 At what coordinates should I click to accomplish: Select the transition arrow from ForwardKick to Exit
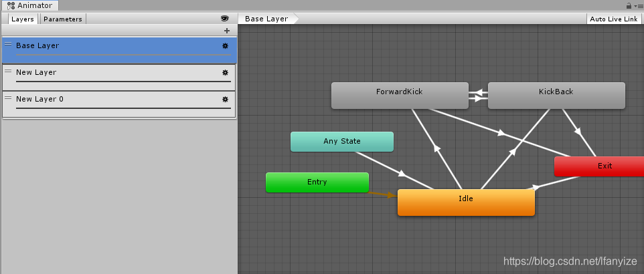click(500, 133)
